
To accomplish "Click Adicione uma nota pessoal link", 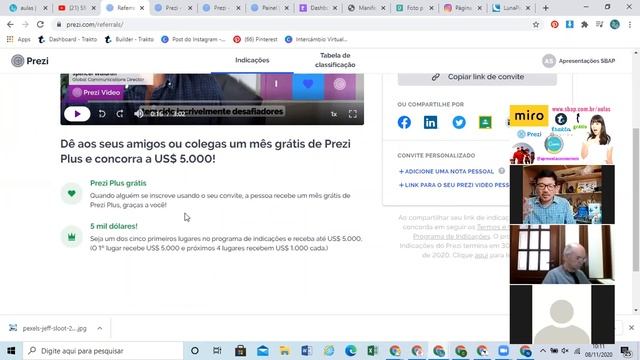I will pyautogui.click(x=446, y=171).
